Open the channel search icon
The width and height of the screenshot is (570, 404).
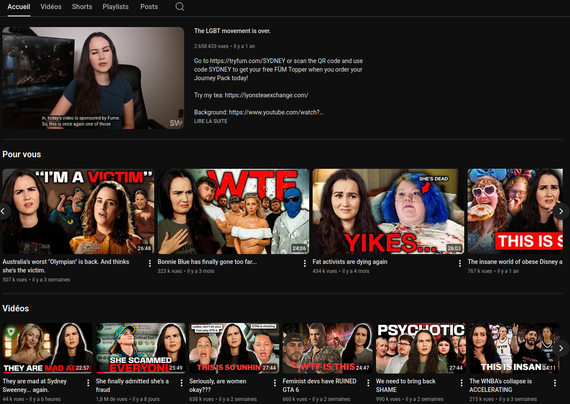[x=180, y=7]
